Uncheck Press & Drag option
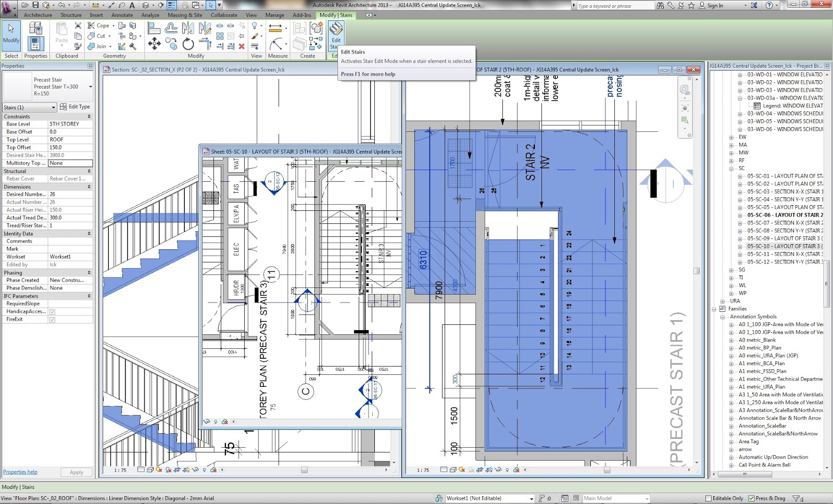The width and height of the screenshot is (833, 504). pyautogui.click(x=751, y=498)
